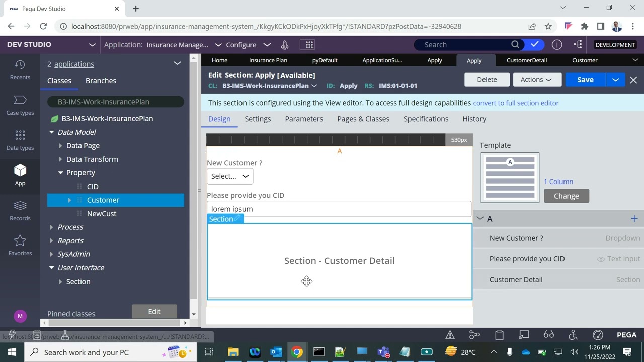The height and width of the screenshot is (362, 644).
Task: Open Data types explorer
Action: click(20, 140)
